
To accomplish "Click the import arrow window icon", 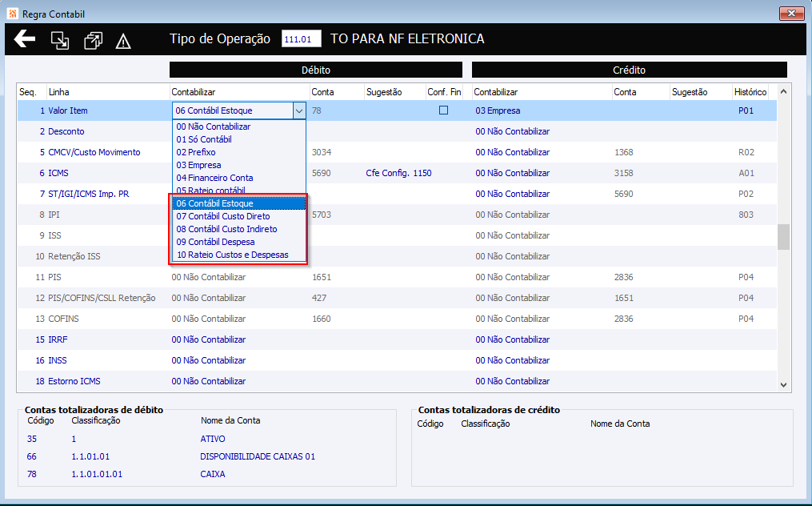I will 60,41.
